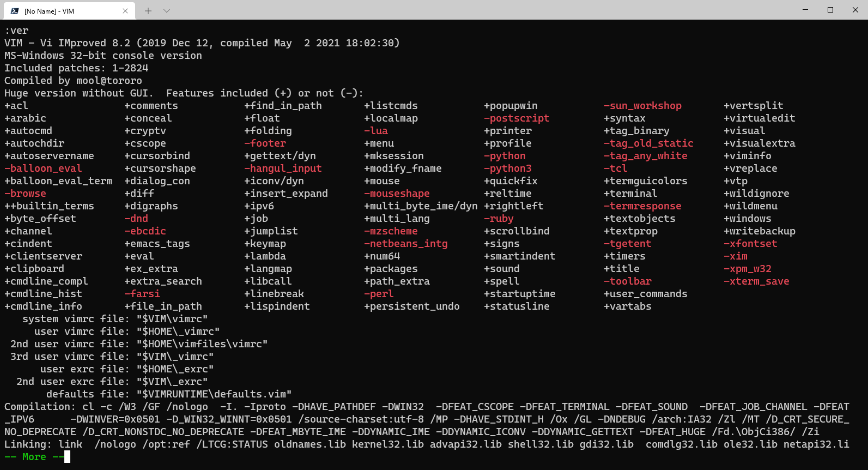The image size is (868, 470).
Task: Click the '++builtin_terms' feature text
Action: [x=49, y=206]
